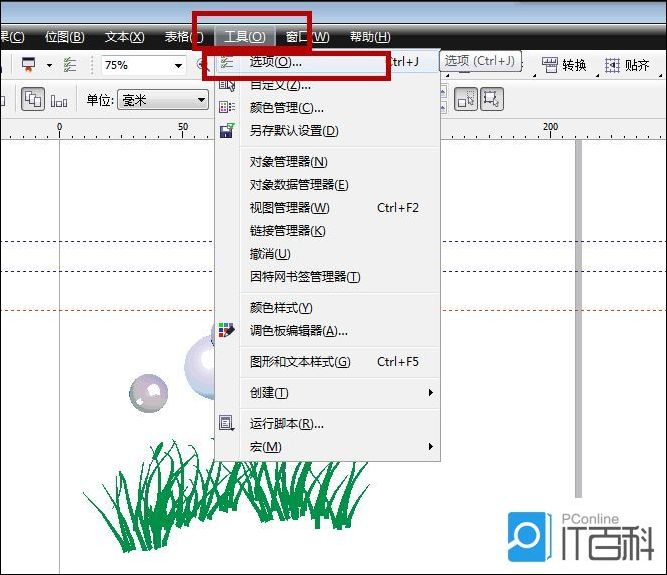The height and width of the screenshot is (575, 667).
Task: Open 链接管理器(K) entry
Action: [x=327, y=231]
